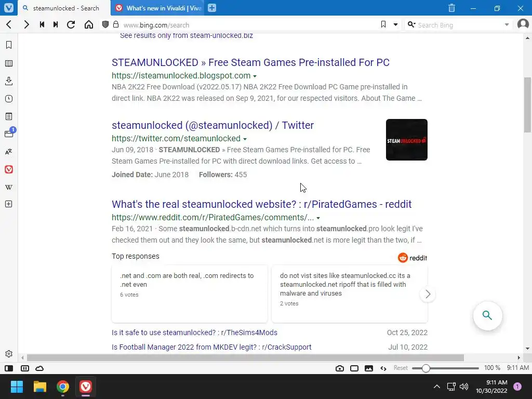532x399 pixels.
Task: Open the STEAMUNLOCKED Free Steam Games result
Action: (x=250, y=62)
